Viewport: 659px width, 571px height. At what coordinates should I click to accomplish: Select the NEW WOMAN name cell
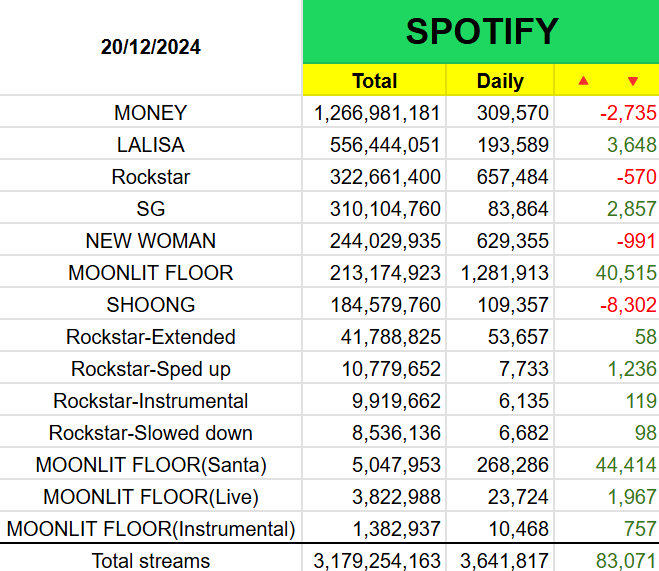click(150, 241)
